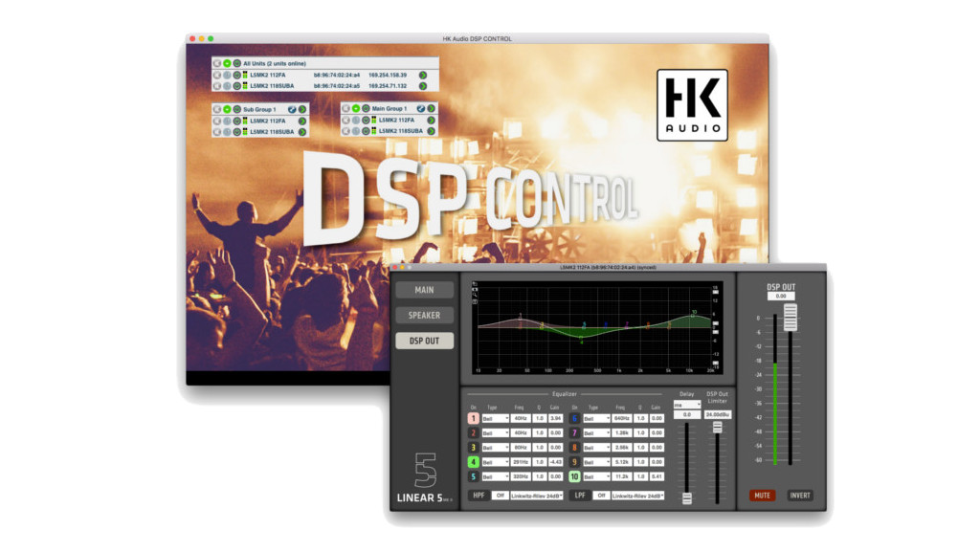Open arrow for L5MK2 112FA in Sub Group 1

(302, 121)
